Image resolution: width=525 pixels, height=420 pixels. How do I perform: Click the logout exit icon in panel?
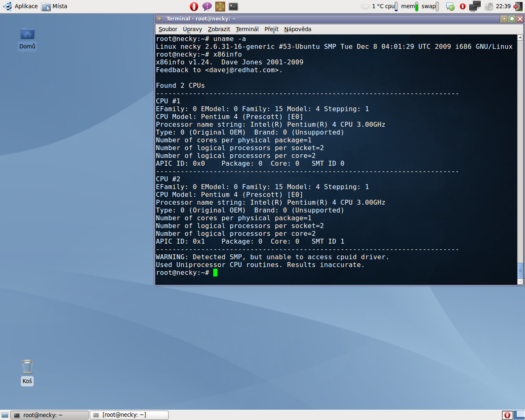point(518,7)
